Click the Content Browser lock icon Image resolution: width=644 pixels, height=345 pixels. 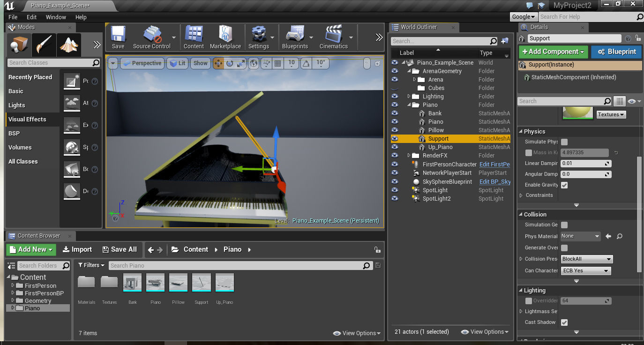click(376, 250)
